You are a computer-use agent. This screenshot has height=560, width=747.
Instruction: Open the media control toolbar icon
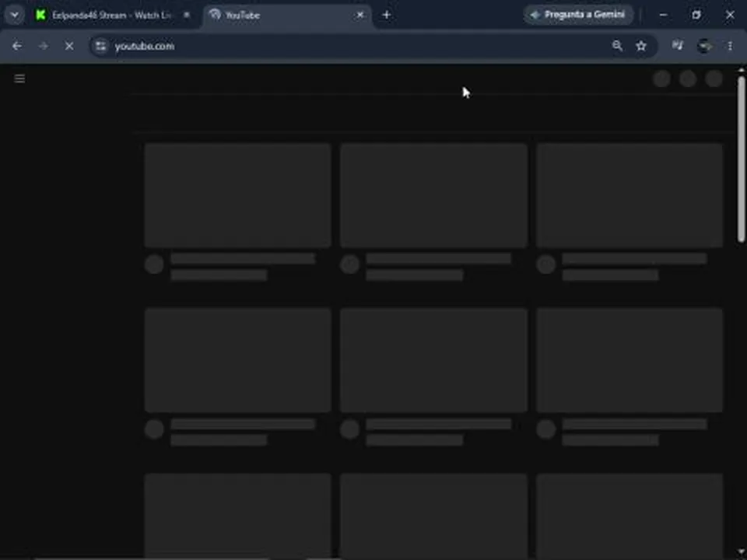pos(678,46)
